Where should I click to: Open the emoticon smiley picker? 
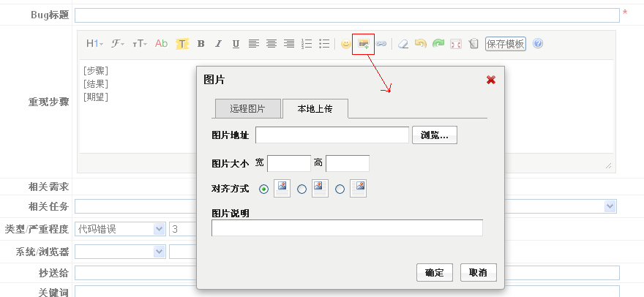[x=346, y=44]
